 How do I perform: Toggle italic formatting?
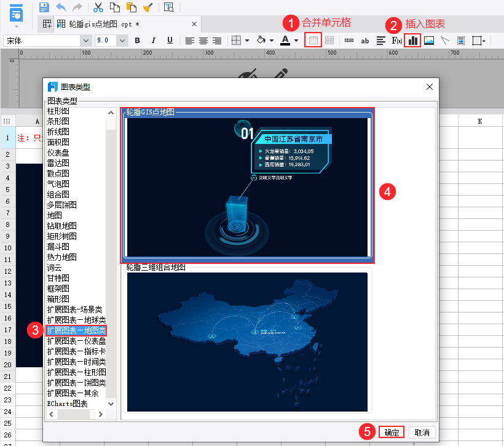pos(153,41)
